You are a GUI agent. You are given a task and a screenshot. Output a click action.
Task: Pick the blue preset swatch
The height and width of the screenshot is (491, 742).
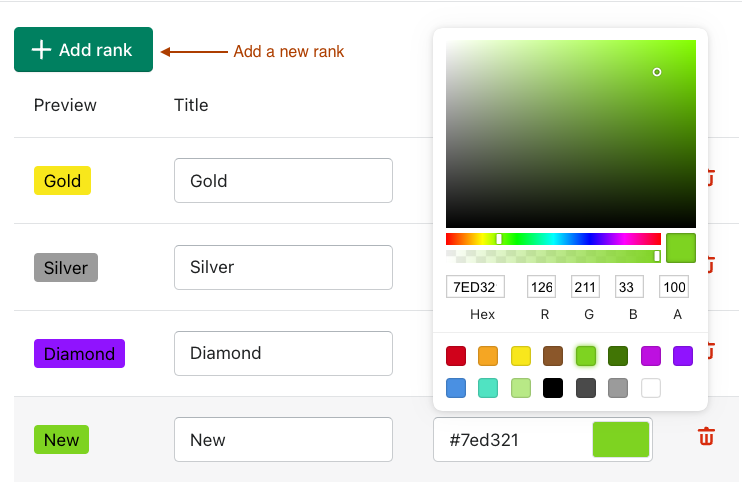[456, 388]
